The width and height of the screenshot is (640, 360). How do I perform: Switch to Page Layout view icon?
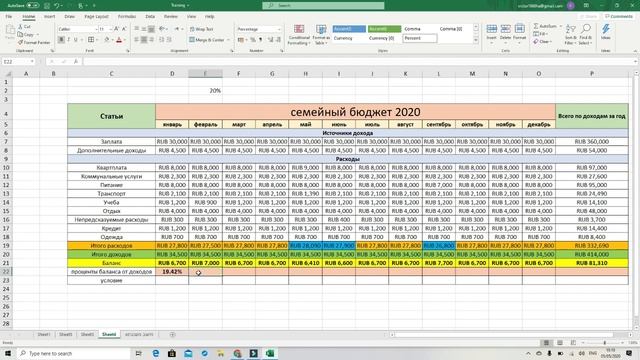[x=560, y=343]
